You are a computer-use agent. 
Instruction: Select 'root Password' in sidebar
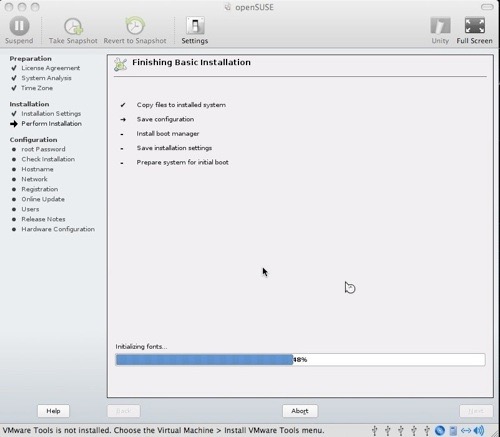pyautogui.click(x=43, y=149)
